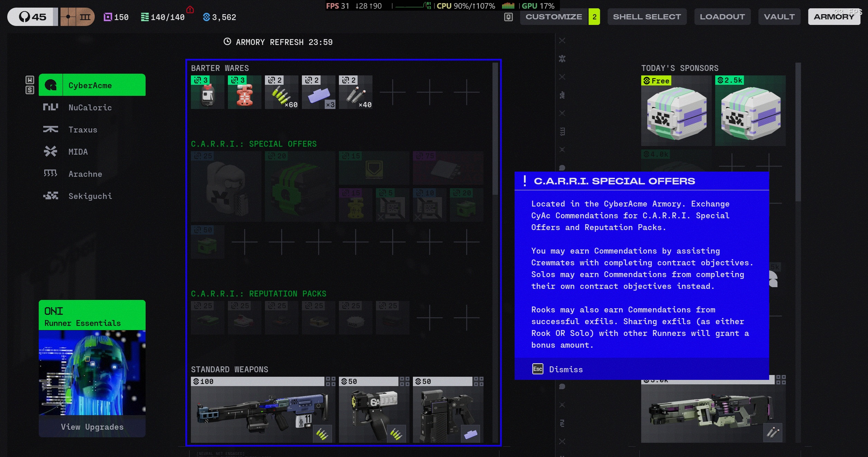Select purple card x3 barter item
The height and width of the screenshot is (457, 868).
click(x=318, y=93)
